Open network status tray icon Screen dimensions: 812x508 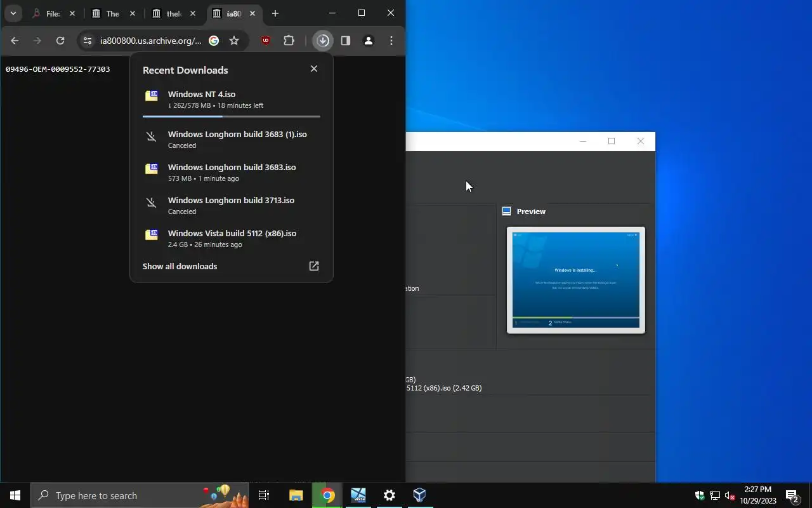pos(715,495)
